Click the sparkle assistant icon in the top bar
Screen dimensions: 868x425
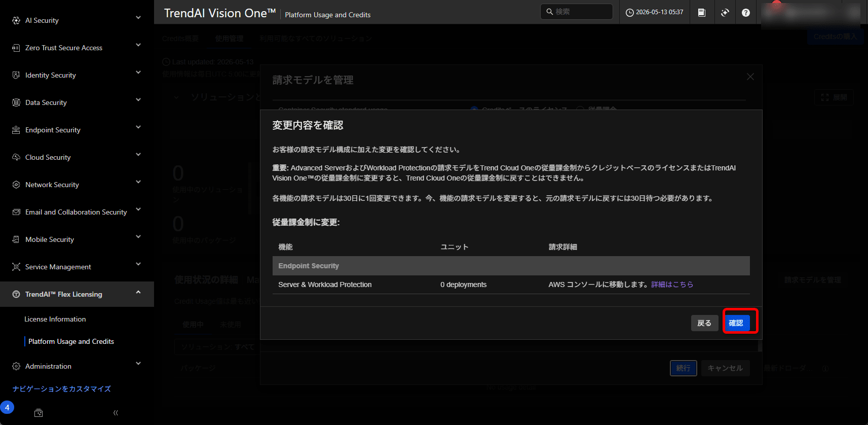point(725,12)
